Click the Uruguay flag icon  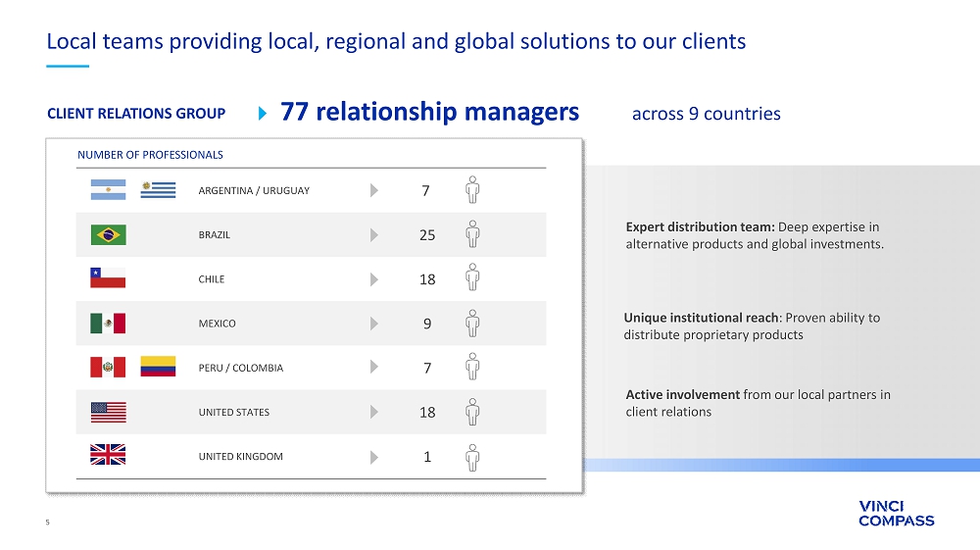click(x=158, y=190)
